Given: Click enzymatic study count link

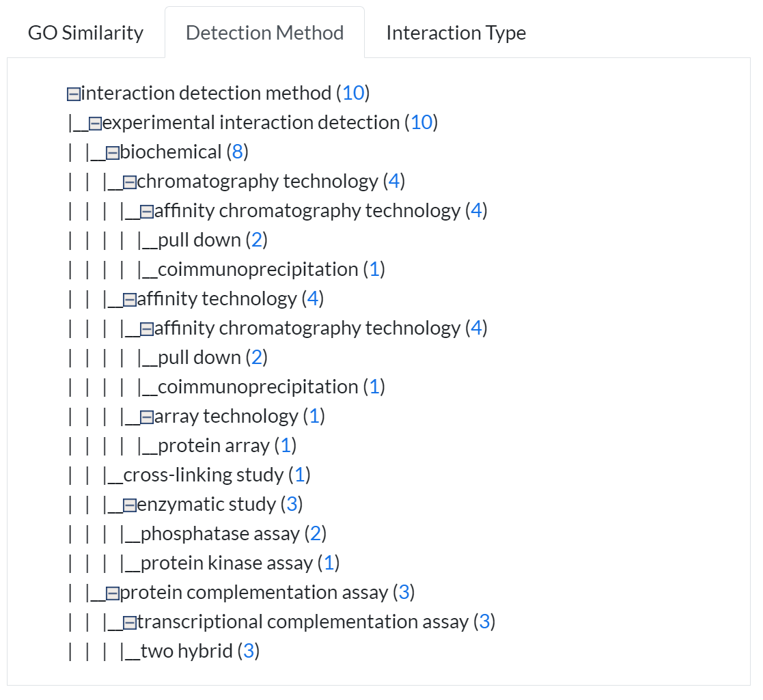Looking at the screenshot, I should click(292, 504).
